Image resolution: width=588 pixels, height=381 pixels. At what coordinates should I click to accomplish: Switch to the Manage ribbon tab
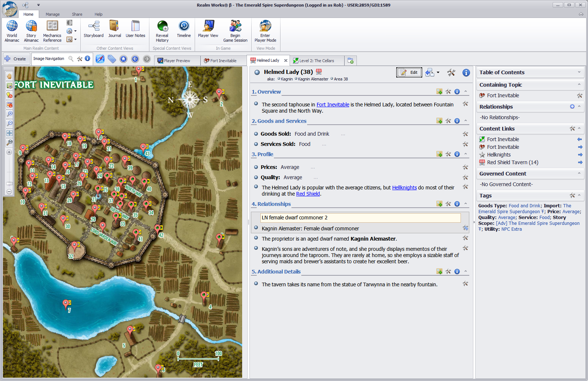tap(53, 14)
